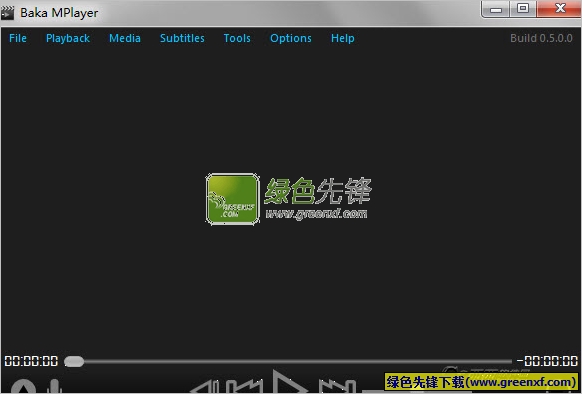This screenshot has width=582, height=394.
Task: Open the Options menu
Action: click(x=291, y=38)
